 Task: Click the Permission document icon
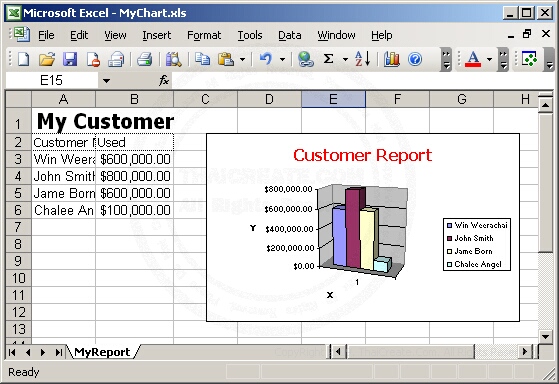[x=93, y=59]
